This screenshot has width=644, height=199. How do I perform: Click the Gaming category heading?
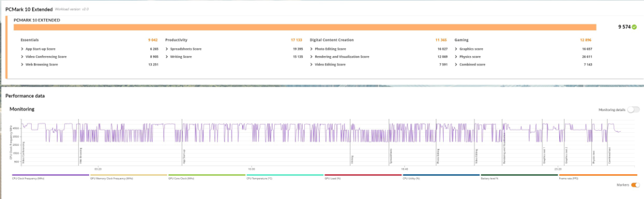[461, 40]
